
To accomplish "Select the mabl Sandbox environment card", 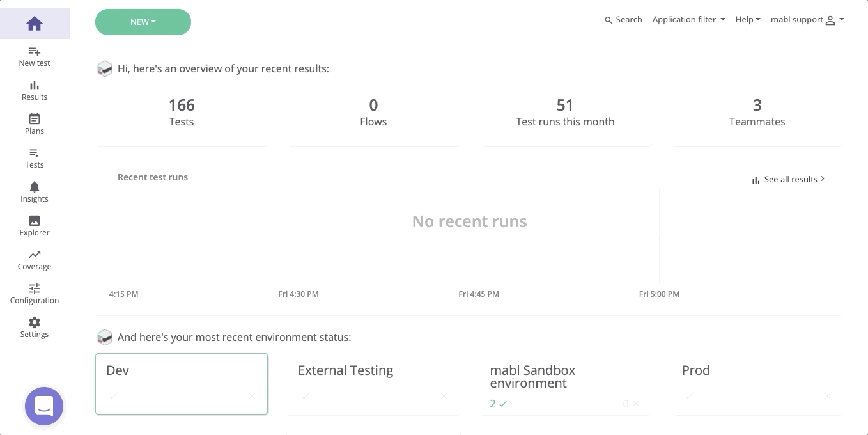I will coord(565,384).
